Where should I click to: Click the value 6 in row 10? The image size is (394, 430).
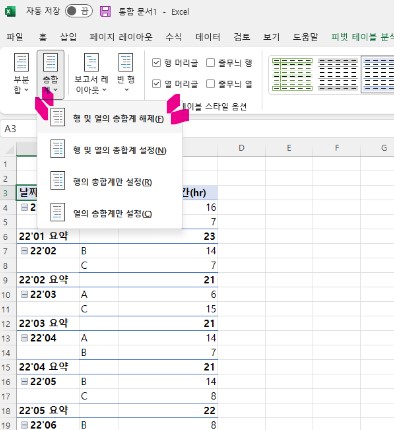213,294
